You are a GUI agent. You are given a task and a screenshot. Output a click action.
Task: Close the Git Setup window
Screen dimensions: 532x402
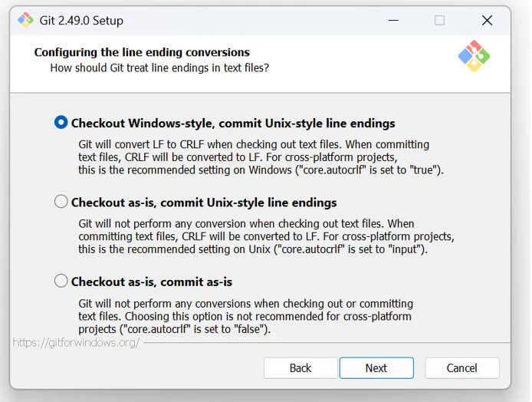[x=487, y=21]
